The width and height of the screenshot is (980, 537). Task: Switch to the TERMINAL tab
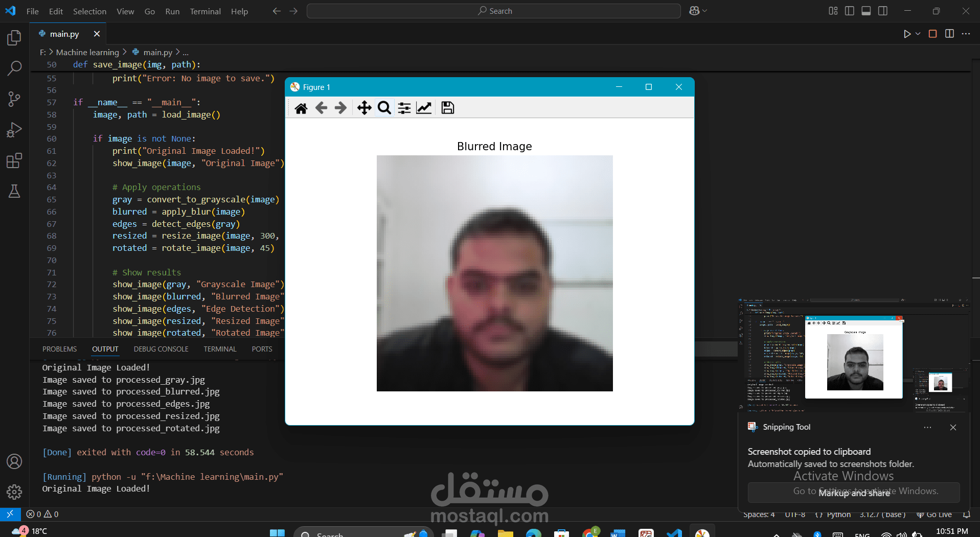[x=219, y=349]
